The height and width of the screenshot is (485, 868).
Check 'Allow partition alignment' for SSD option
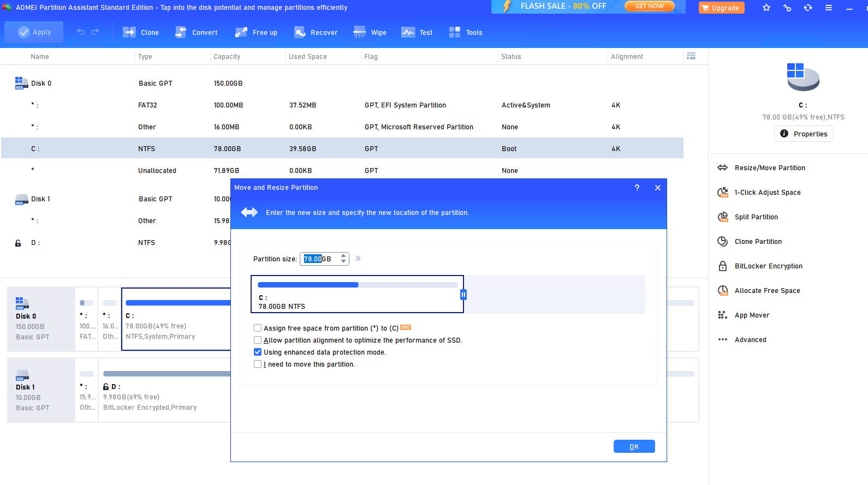258,340
